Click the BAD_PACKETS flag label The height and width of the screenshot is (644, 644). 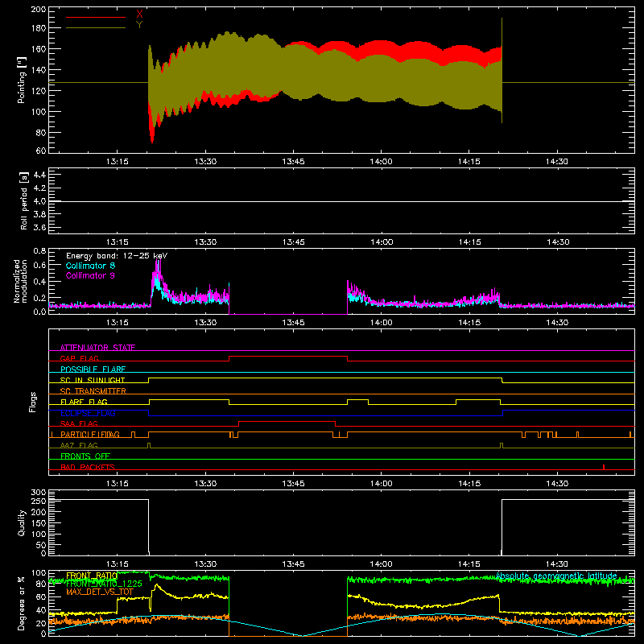point(88,467)
